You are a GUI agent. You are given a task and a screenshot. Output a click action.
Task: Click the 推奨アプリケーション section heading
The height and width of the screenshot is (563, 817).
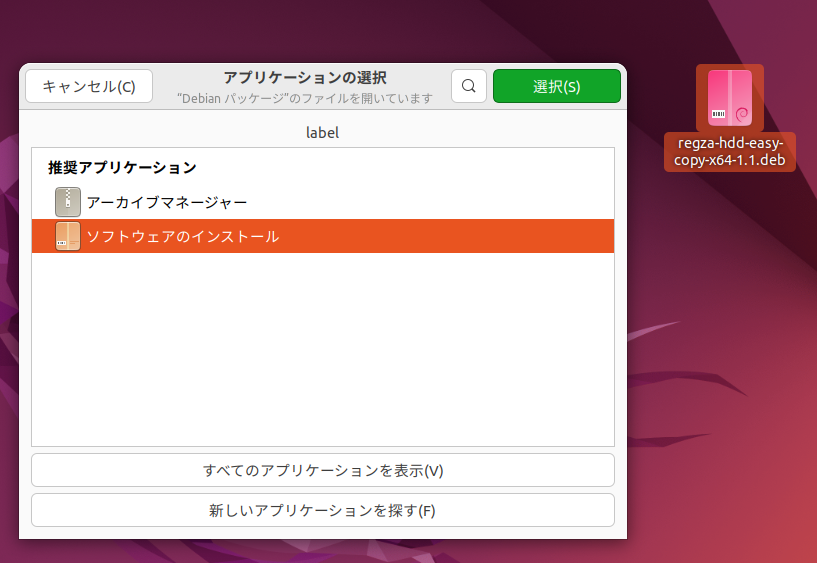point(122,167)
